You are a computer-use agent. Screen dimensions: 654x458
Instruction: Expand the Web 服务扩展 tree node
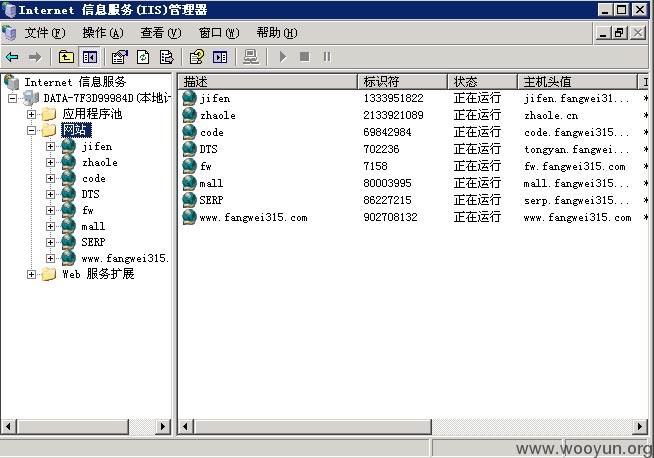tap(31, 274)
